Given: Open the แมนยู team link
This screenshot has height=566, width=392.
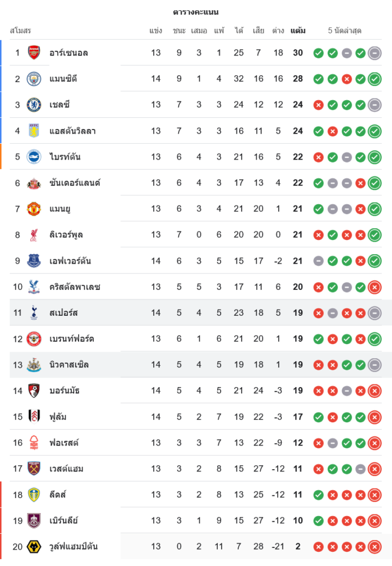Looking at the screenshot, I should coord(60,209).
